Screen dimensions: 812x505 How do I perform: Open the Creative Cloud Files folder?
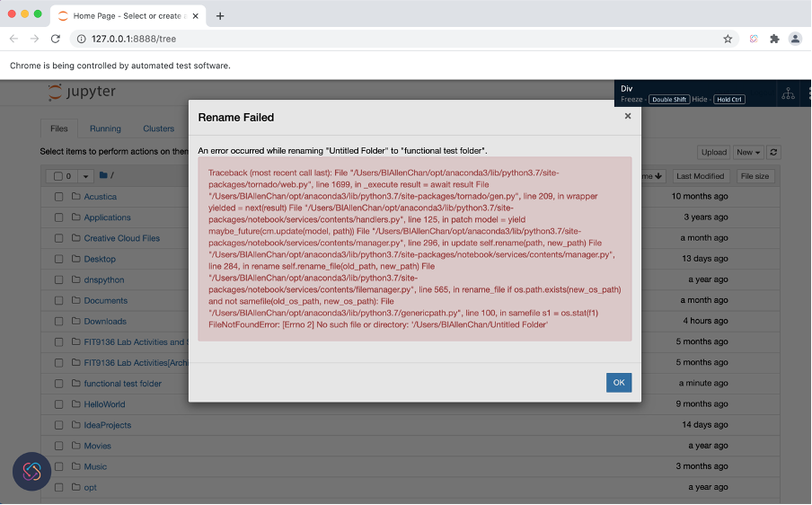tap(121, 238)
